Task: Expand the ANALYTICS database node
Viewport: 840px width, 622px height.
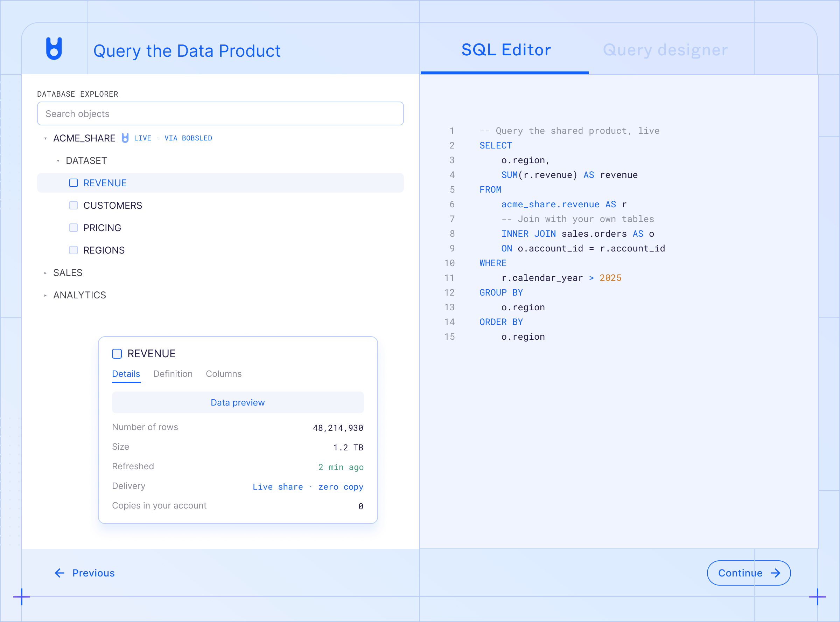Action: (x=45, y=296)
